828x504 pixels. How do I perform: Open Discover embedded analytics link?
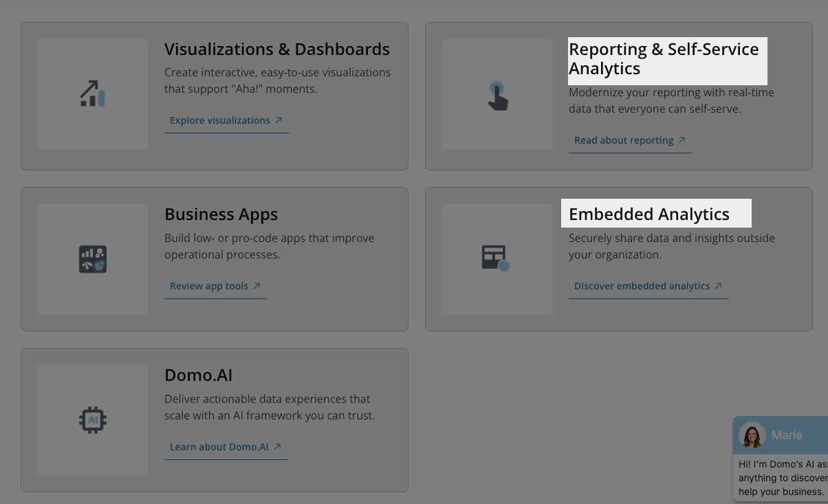[642, 286]
